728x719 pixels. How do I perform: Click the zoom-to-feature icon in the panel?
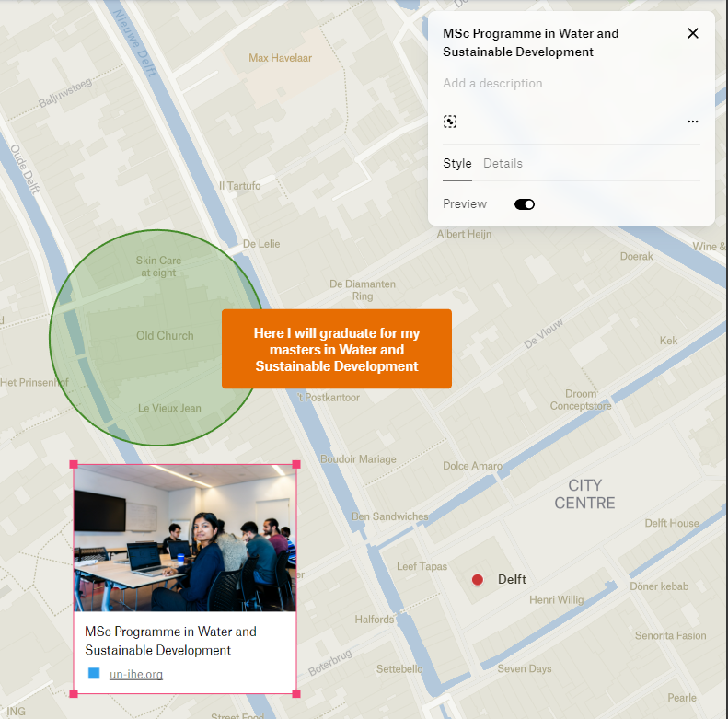click(x=450, y=122)
